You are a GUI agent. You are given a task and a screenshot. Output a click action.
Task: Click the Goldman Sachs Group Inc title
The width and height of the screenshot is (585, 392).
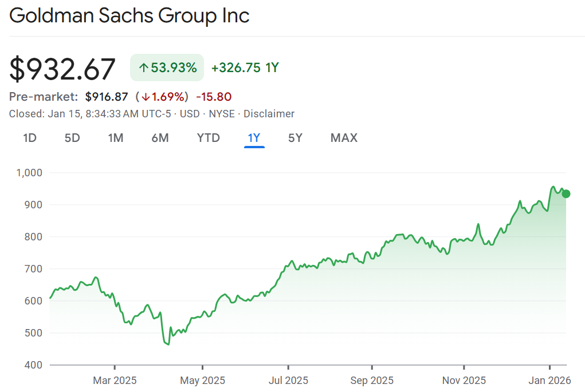point(129,15)
